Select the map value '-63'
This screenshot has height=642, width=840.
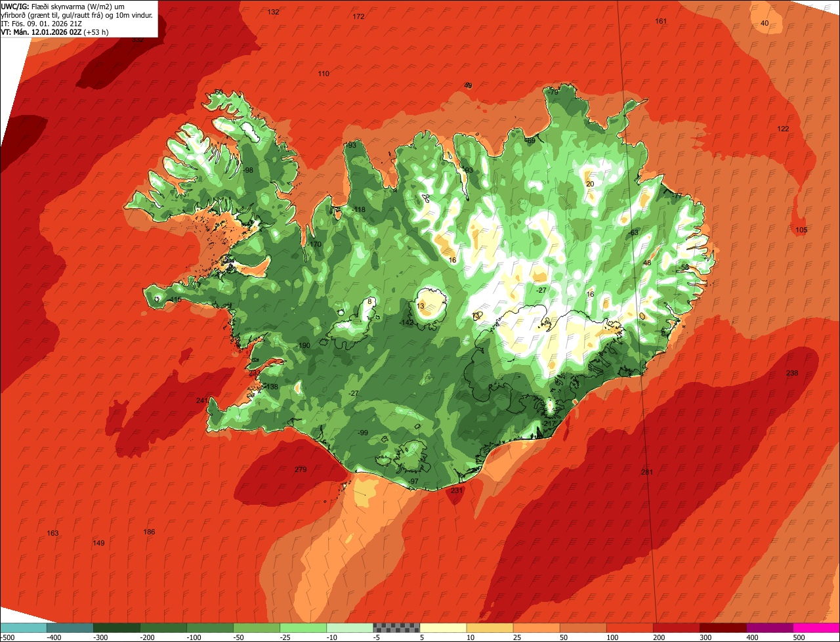[633, 232]
